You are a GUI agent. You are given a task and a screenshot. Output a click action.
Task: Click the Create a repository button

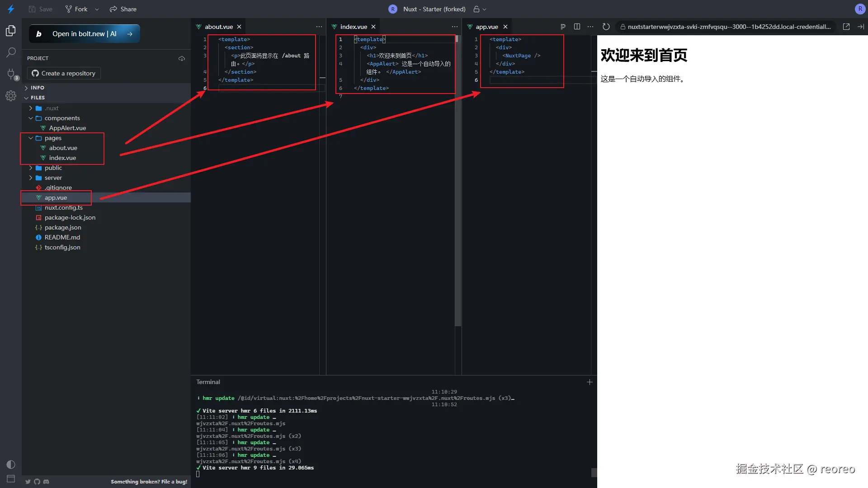pos(64,73)
